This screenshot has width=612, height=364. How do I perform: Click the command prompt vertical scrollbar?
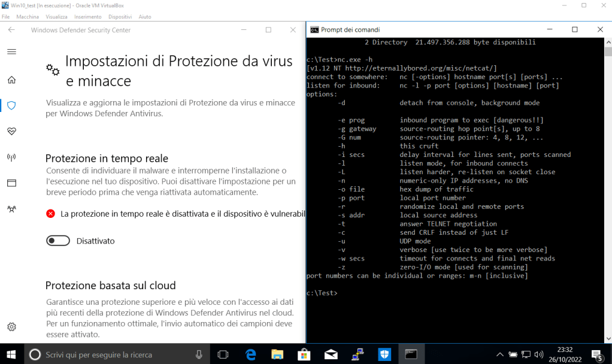pyautogui.click(x=608, y=180)
